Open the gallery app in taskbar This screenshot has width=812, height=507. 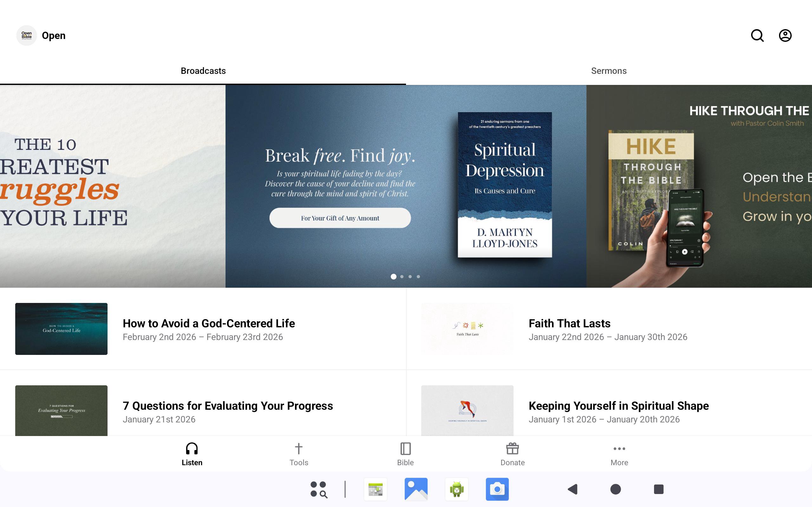(416, 489)
